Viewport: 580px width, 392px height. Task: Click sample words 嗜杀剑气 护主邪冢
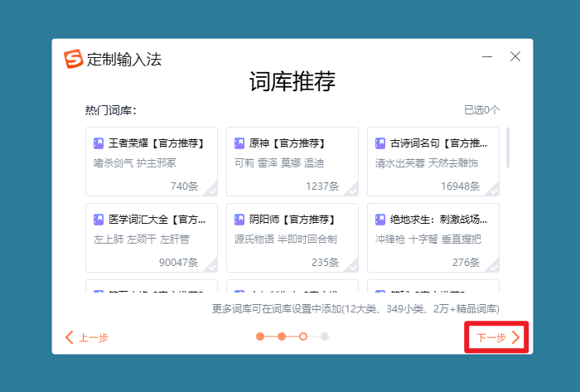(x=135, y=162)
